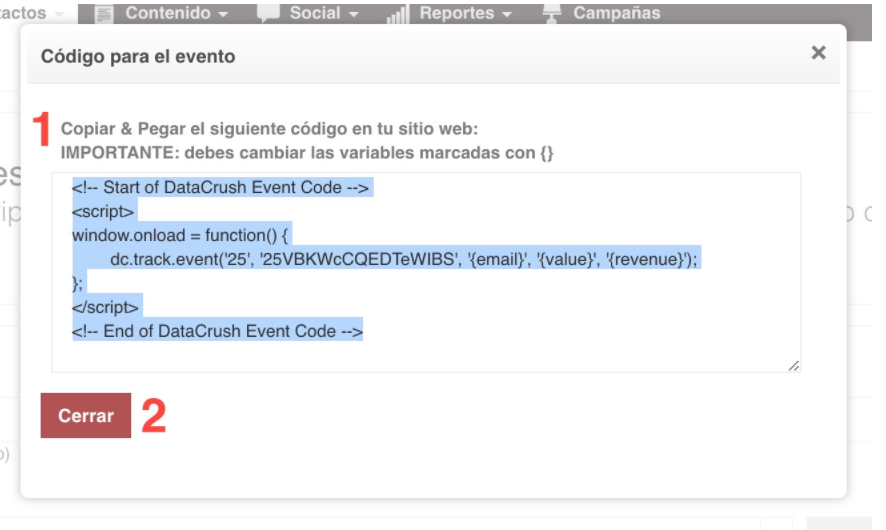Click the dc.track.event code line
886x530 pixels.
tap(404, 259)
